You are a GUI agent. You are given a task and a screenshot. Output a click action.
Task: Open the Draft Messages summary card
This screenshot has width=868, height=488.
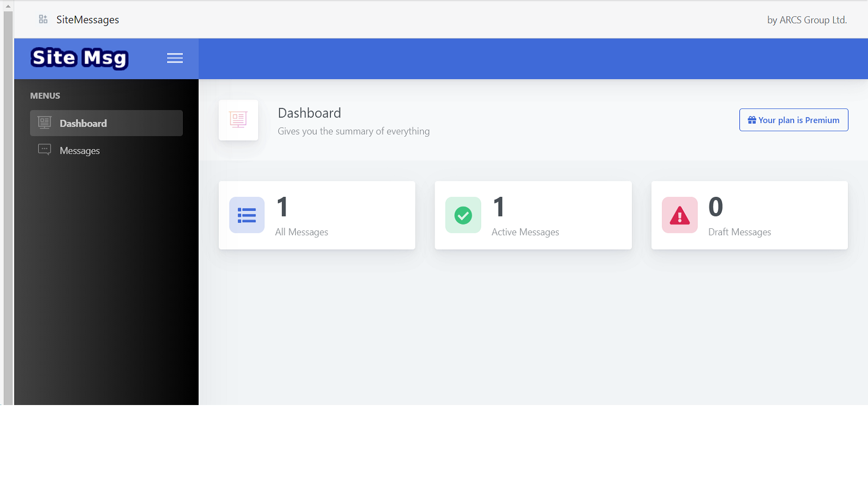(749, 215)
